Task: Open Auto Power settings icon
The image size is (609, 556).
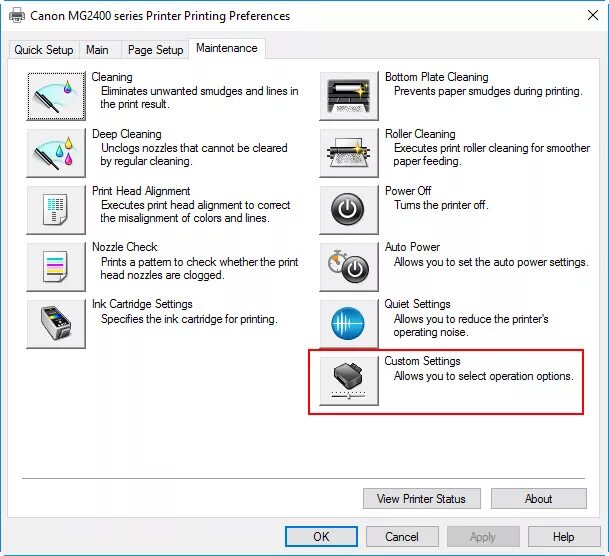Action: (349, 267)
